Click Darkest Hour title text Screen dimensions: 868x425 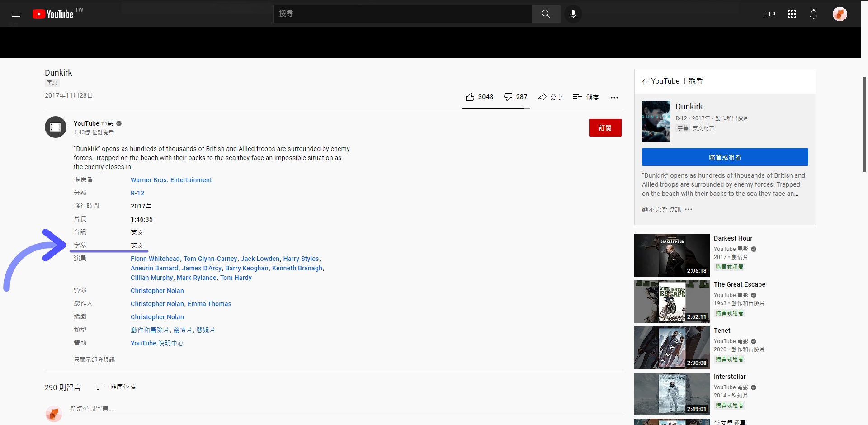[733, 238]
